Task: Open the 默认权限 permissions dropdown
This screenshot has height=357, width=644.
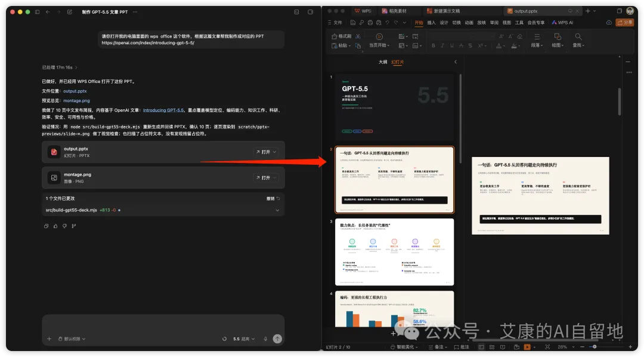Action: (72, 338)
